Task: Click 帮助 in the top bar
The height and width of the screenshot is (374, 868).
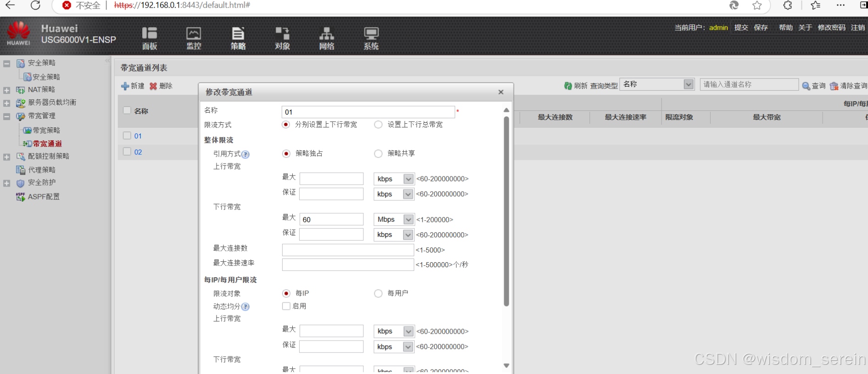Action: click(x=785, y=27)
